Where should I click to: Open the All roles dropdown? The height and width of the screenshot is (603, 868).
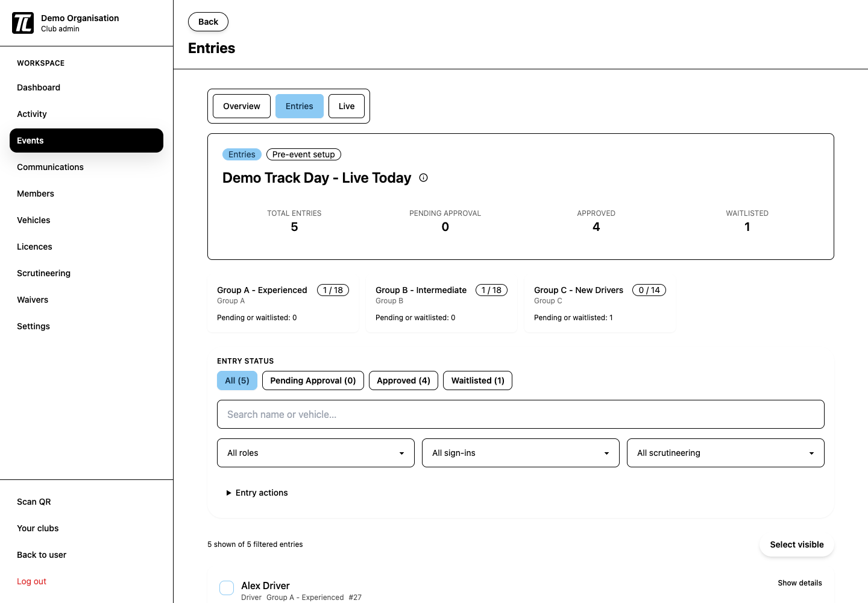click(316, 453)
